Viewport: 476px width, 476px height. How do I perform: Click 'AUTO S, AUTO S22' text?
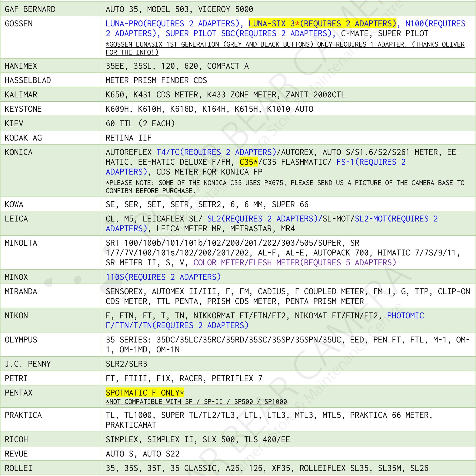(143, 454)
